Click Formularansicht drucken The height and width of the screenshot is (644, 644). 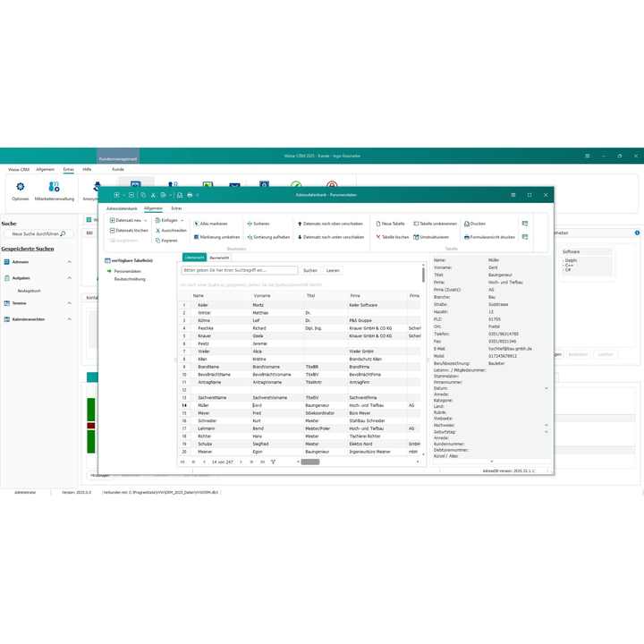(489, 237)
